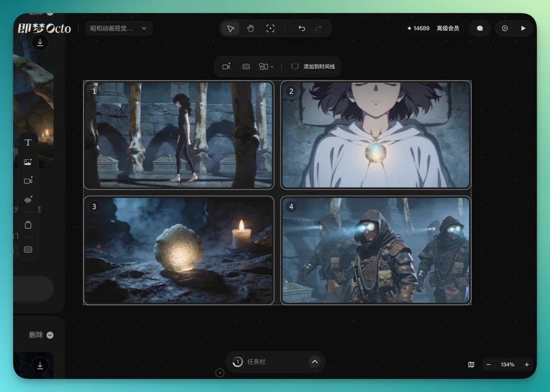The height and width of the screenshot is (392, 550).
Task: Click the fit-to-frame focus tool
Action: [270, 29]
